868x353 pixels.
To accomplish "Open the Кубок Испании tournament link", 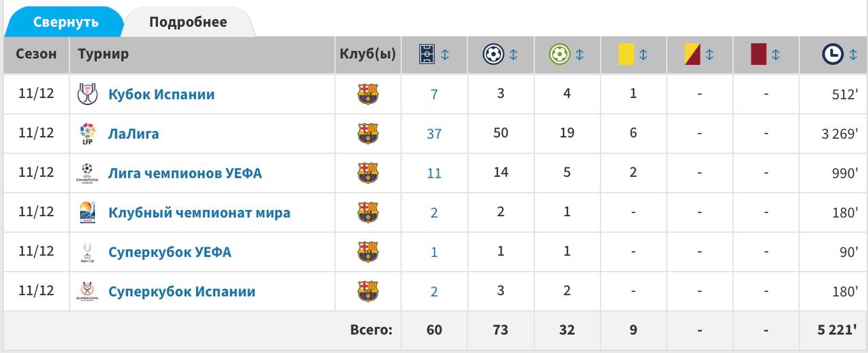I will [161, 94].
